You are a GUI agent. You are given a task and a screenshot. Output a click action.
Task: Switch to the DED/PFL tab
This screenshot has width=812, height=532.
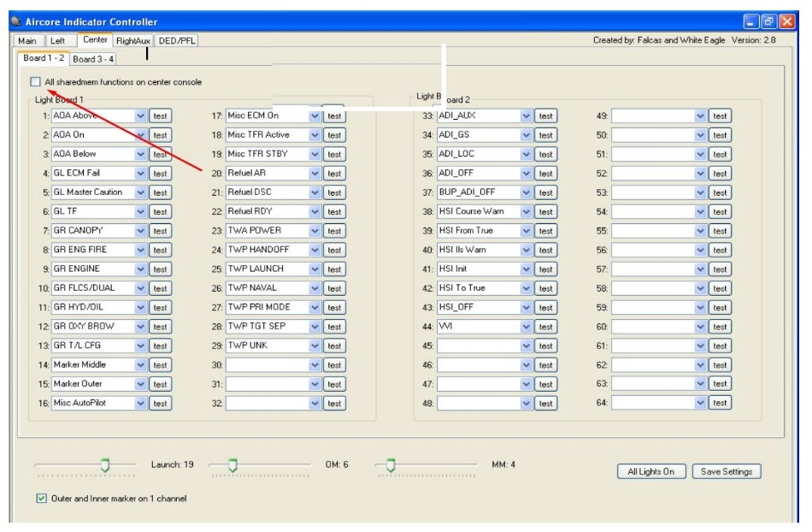(177, 40)
